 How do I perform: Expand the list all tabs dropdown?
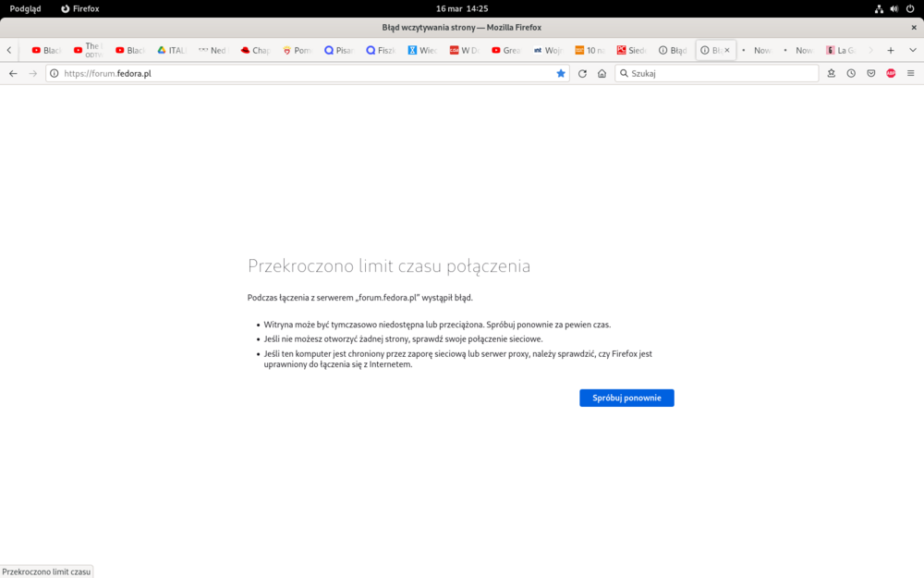coord(913,51)
